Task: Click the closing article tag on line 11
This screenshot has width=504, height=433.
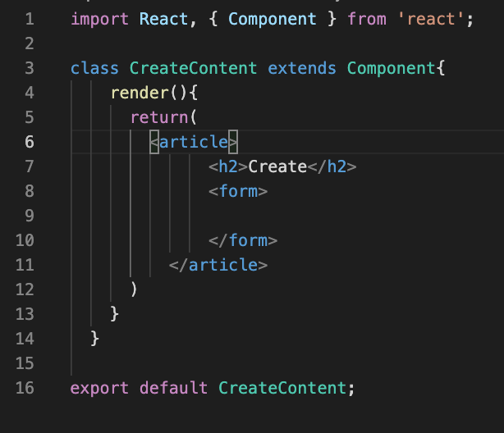Action: pos(218,265)
